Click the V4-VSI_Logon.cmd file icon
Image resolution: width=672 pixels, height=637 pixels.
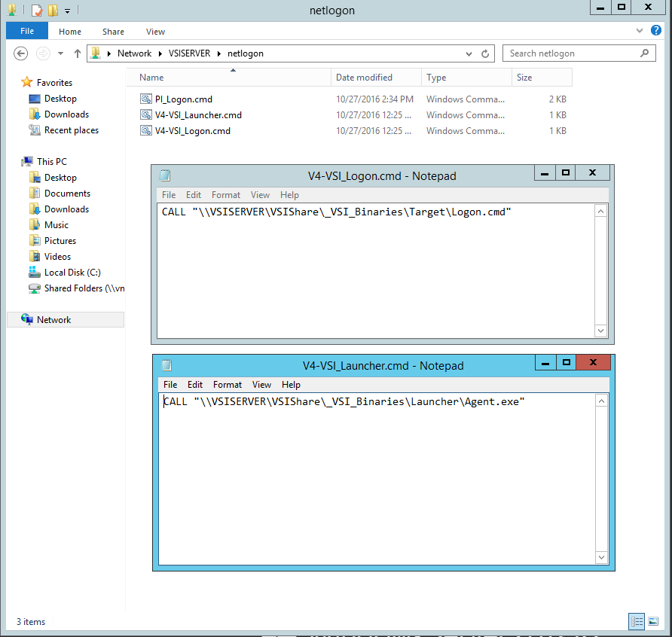coord(146,131)
